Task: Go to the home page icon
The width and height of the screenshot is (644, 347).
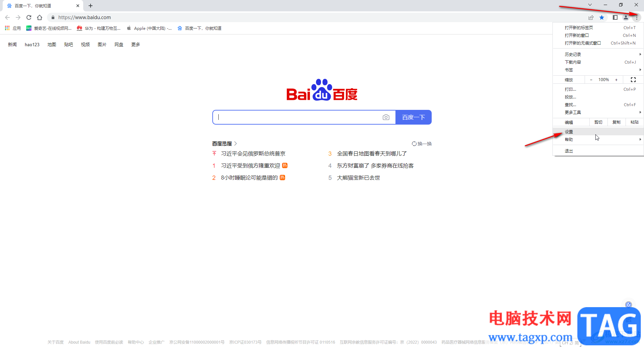Action: [40, 17]
